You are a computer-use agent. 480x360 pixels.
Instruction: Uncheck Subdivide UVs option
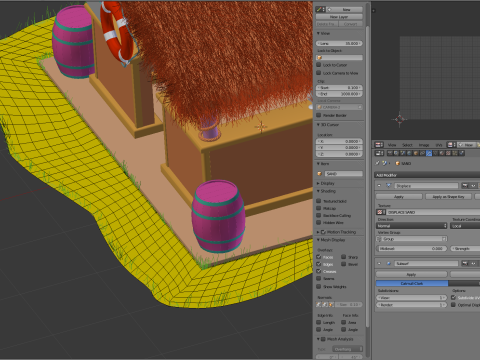(x=453, y=297)
